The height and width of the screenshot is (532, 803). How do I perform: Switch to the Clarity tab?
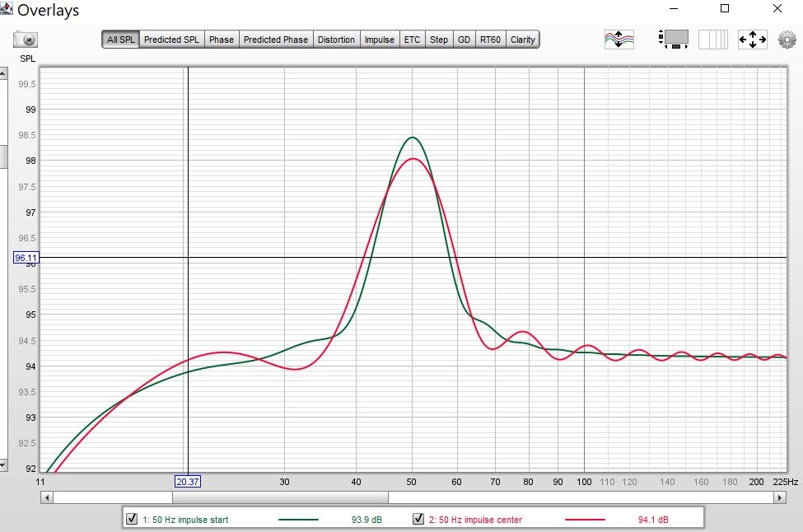[522, 40]
